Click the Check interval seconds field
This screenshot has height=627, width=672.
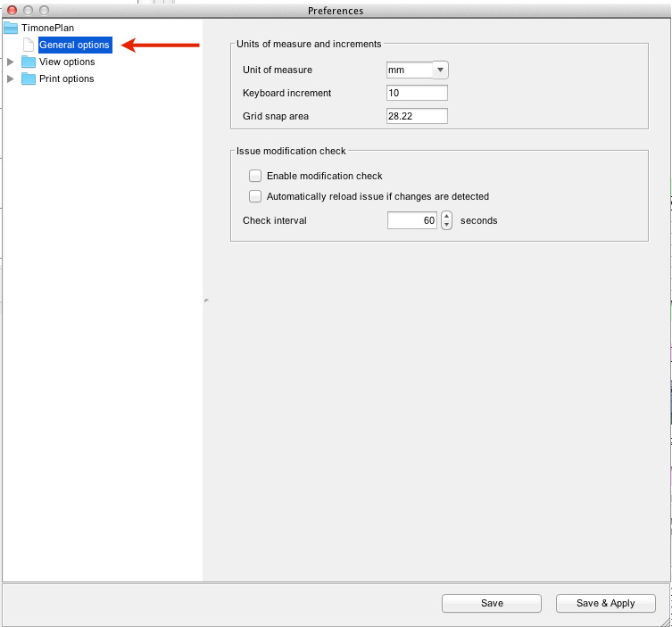point(412,220)
